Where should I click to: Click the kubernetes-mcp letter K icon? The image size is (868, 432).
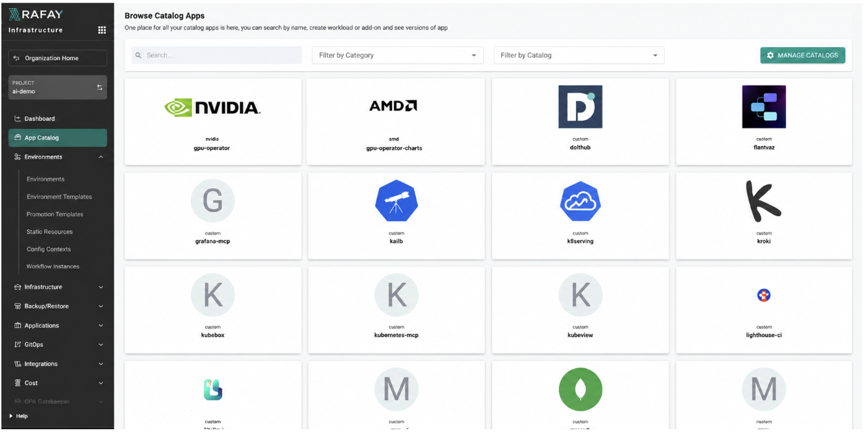pyautogui.click(x=397, y=295)
